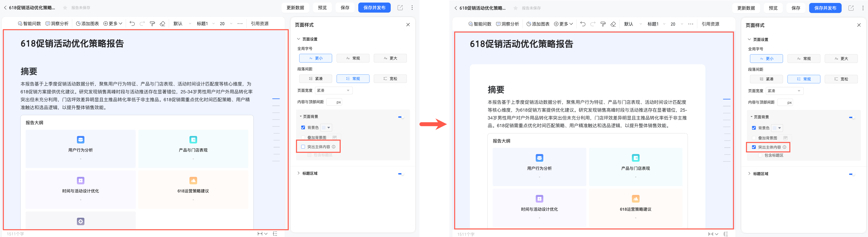Click 添加图表 in the left window toolbar

pyautogui.click(x=87, y=24)
